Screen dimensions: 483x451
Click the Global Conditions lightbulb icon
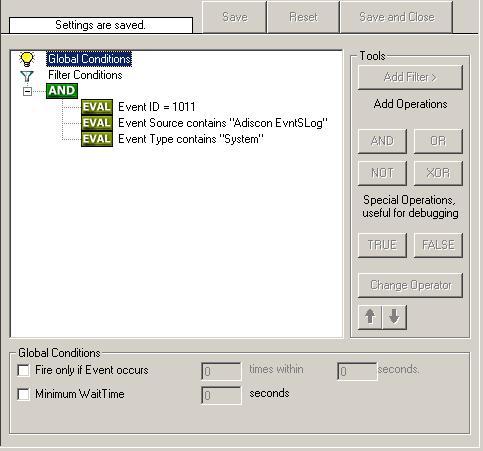pos(27,59)
